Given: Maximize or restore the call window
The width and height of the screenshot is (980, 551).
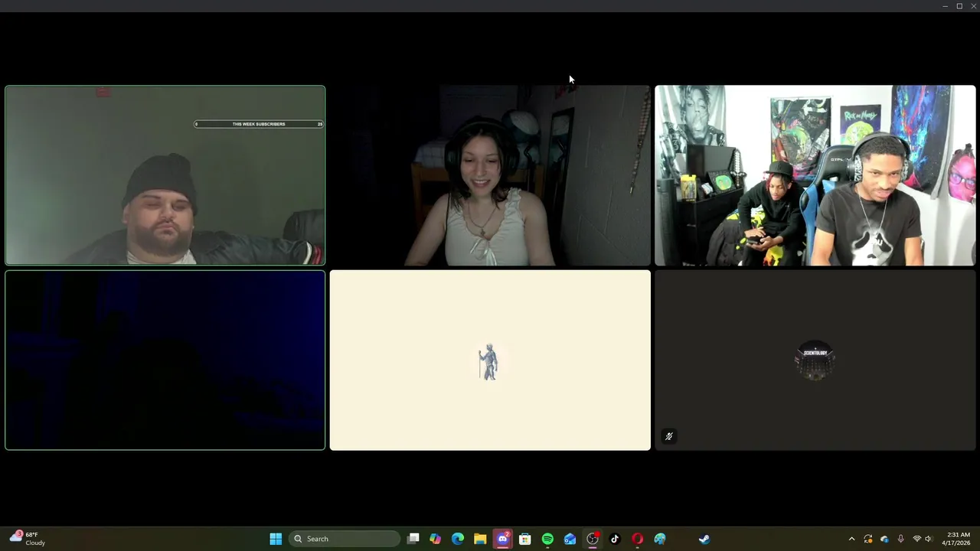Looking at the screenshot, I should [959, 6].
